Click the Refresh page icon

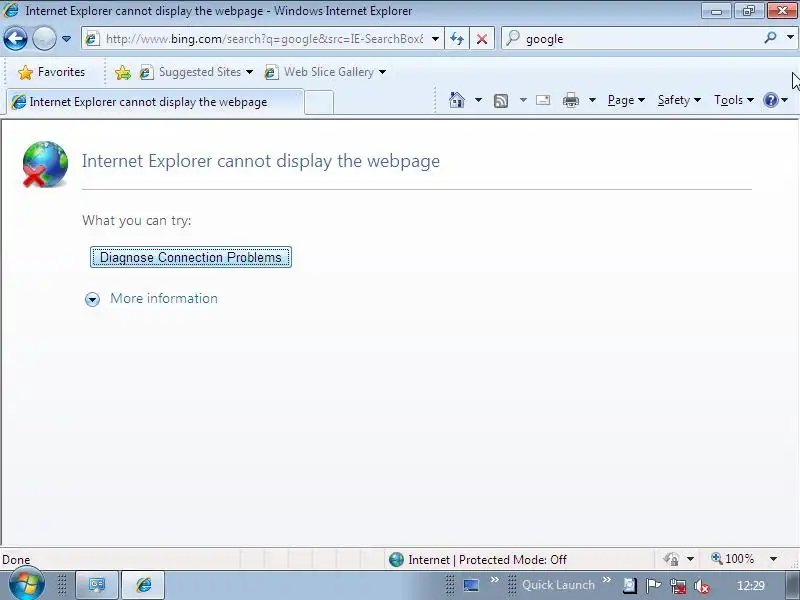coord(457,39)
